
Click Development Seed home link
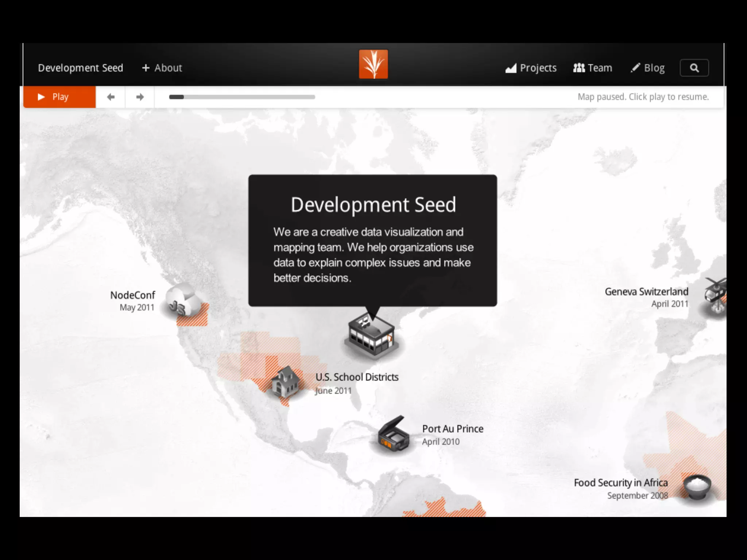click(x=81, y=68)
